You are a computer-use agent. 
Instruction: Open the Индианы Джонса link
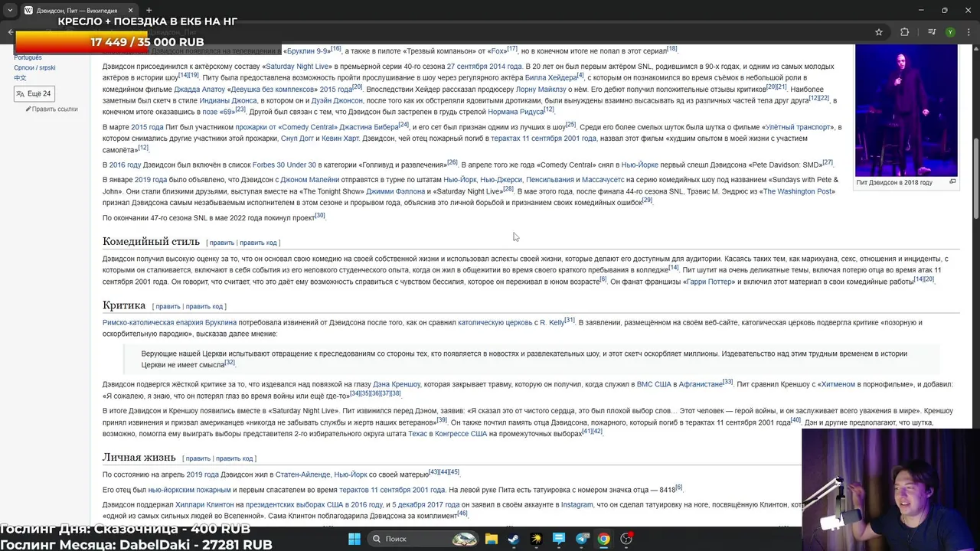tap(228, 101)
